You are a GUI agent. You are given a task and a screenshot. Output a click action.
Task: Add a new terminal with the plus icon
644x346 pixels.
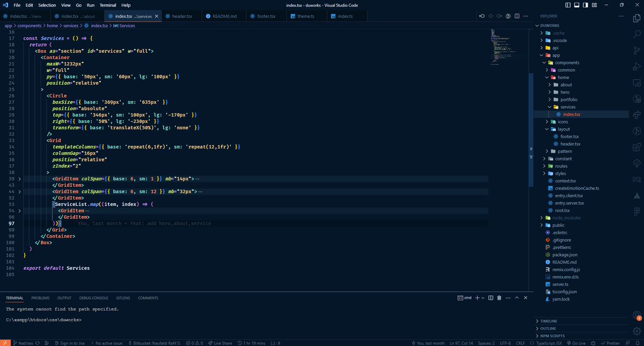477,298
